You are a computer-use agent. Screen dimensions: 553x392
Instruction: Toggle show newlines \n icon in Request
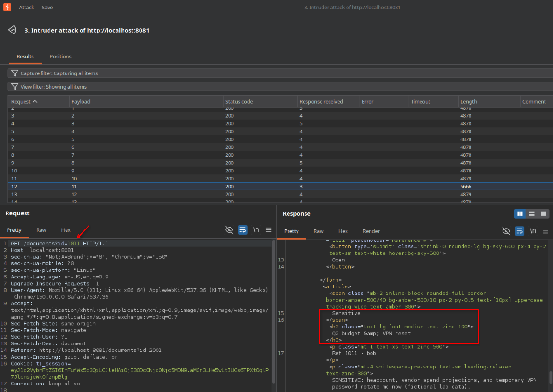[256, 230]
